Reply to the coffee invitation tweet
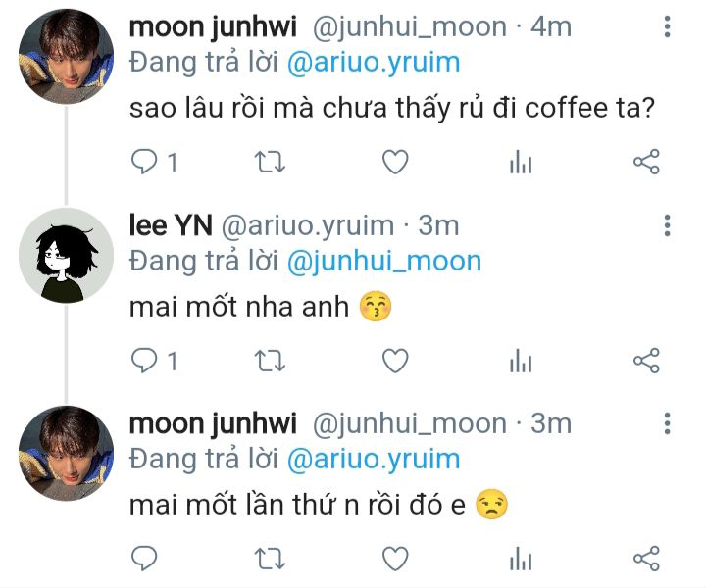This screenshot has width=706, height=588. click(144, 162)
